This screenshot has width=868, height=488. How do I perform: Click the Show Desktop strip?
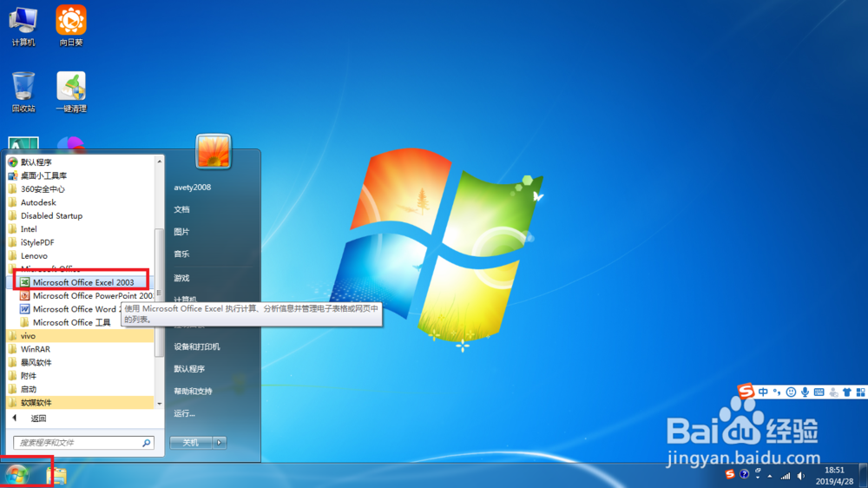pyautogui.click(x=864, y=476)
